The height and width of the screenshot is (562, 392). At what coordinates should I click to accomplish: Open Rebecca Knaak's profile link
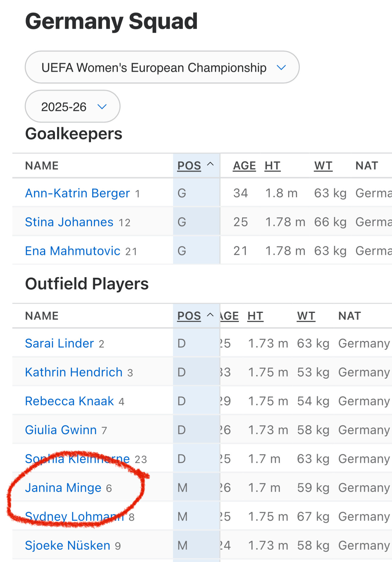coord(70,401)
